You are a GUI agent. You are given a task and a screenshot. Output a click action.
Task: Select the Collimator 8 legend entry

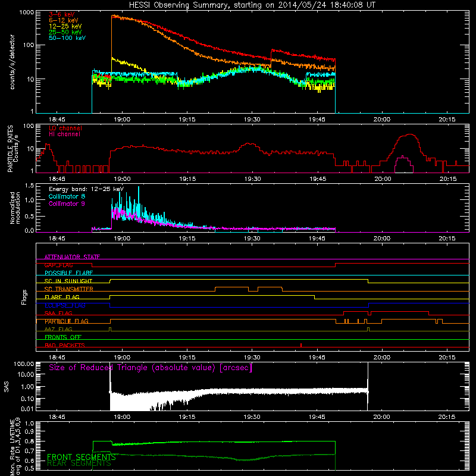click(x=67, y=196)
